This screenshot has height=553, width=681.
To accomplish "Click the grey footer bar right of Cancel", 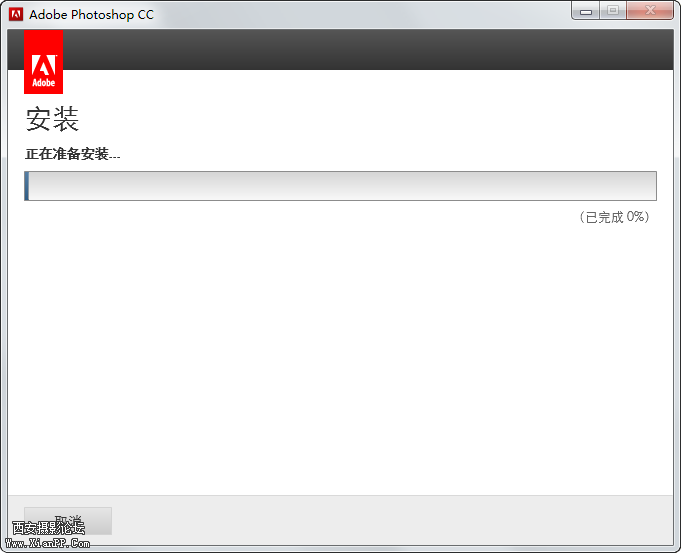I will (x=400, y=520).
